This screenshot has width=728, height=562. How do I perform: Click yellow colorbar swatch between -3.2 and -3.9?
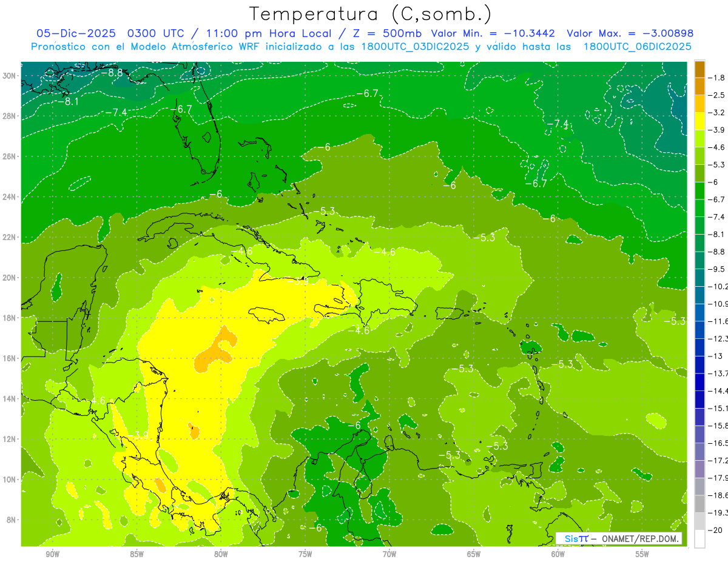click(x=699, y=121)
